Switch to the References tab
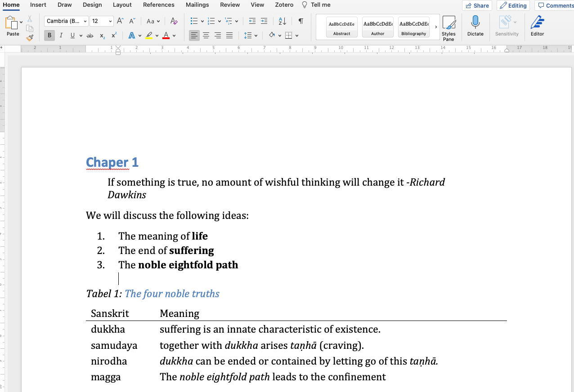The image size is (574, 392). [x=158, y=5]
